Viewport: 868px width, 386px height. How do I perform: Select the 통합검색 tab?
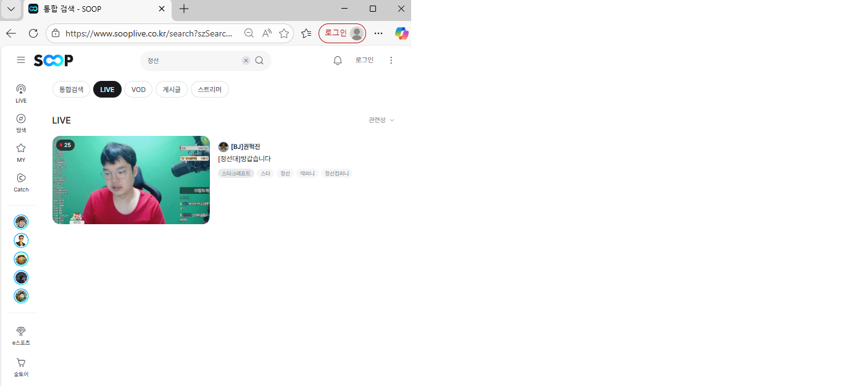[x=71, y=90]
